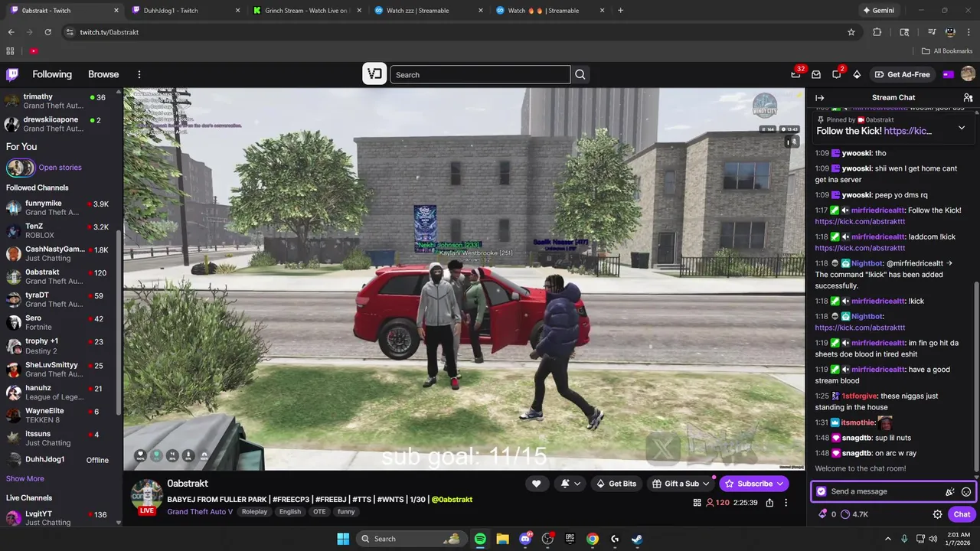Viewport: 980px width, 551px height.
Task: Click Get Bits button
Action: (616, 484)
